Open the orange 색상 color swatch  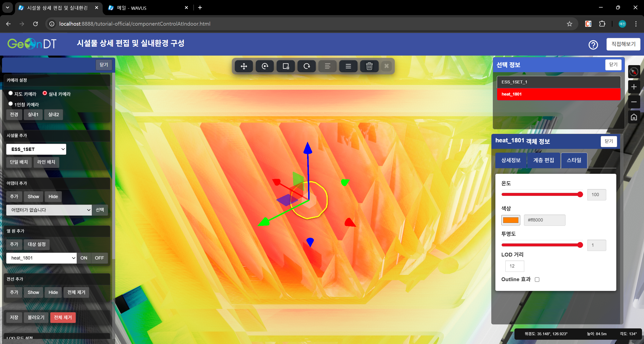[511, 220]
